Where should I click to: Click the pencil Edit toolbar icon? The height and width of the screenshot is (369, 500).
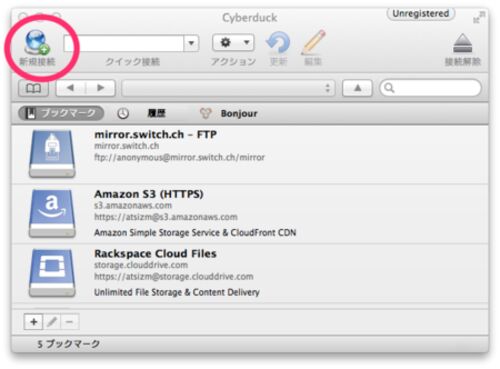(313, 42)
